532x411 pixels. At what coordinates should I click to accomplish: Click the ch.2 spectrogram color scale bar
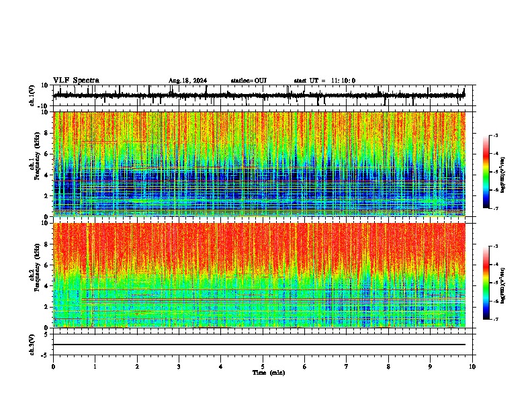tap(486, 283)
